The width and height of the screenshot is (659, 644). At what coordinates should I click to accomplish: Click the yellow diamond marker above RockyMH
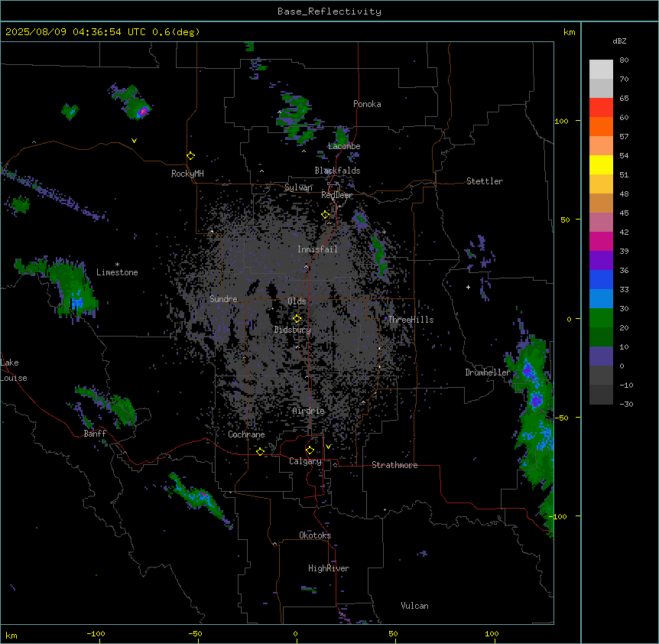click(x=191, y=156)
